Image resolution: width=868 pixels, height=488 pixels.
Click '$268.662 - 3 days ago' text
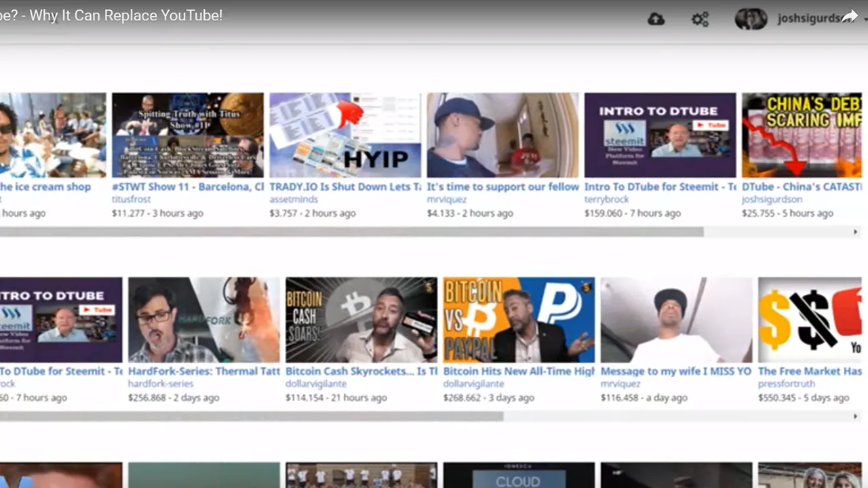[488, 397]
